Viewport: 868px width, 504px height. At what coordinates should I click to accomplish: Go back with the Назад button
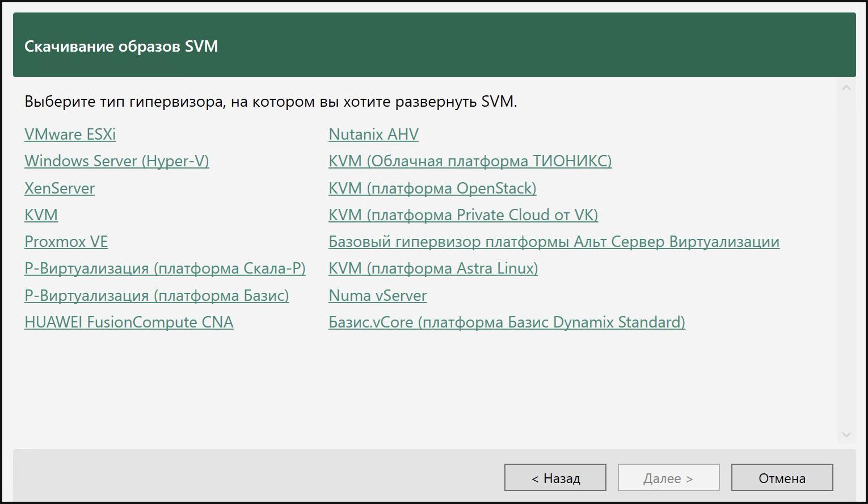555,478
